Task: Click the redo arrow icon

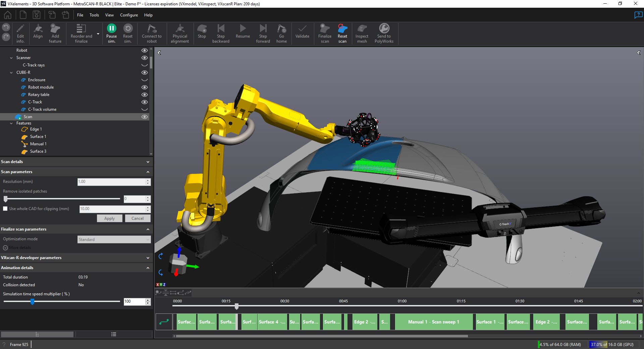Action: 6,37
